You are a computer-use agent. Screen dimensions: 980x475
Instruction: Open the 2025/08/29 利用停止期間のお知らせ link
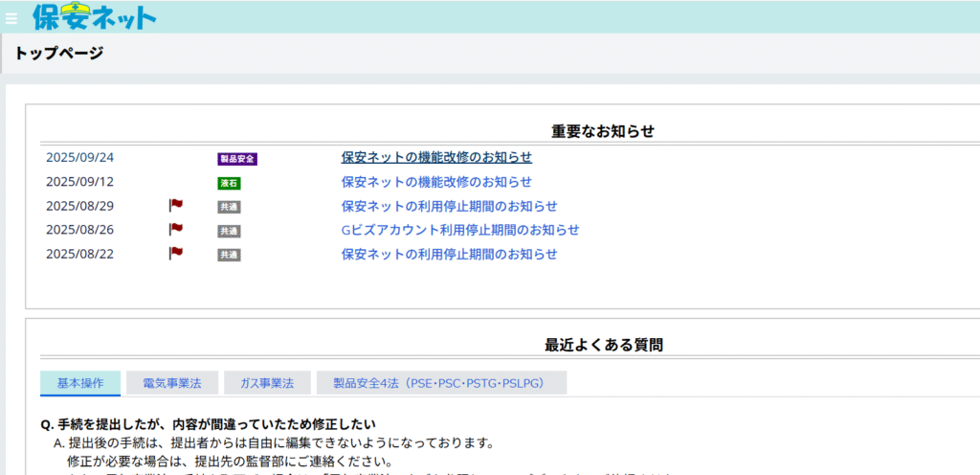pos(449,206)
